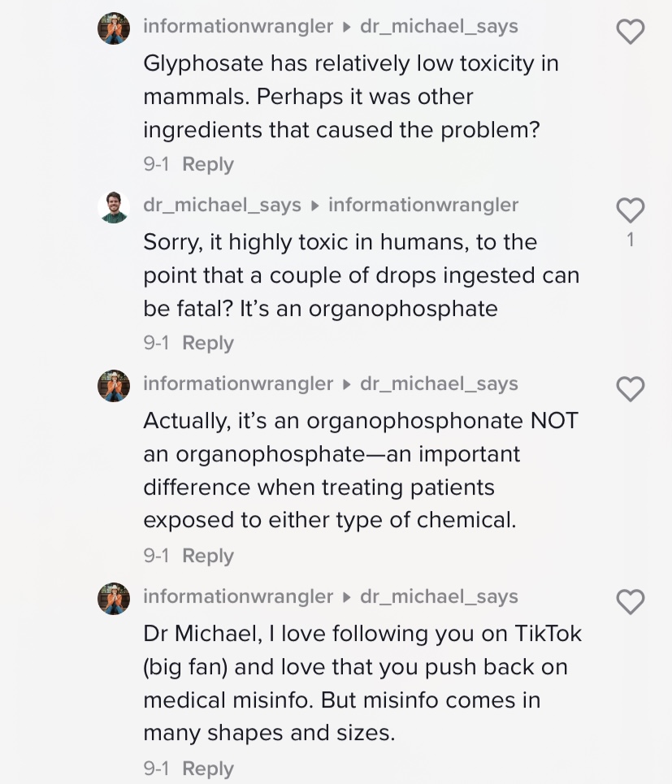Tap informationwrangler username on third comment
The height and width of the screenshot is (784, 672).
[238, 383]
